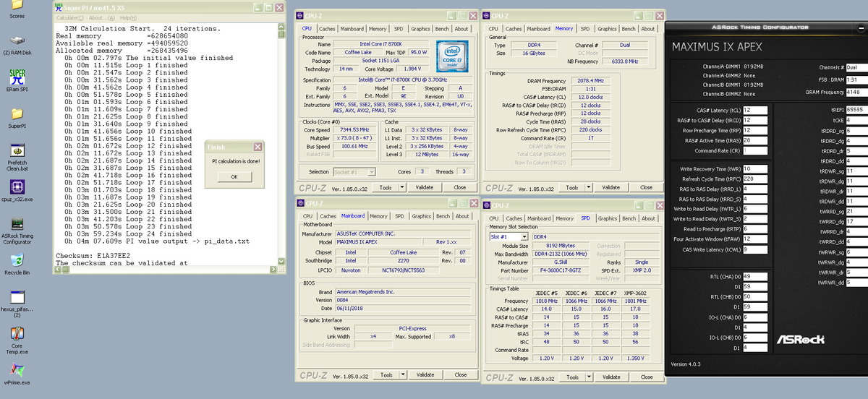This screenshot has width=868, height=399.
Task: Open Graphics tab in the CPU-Z memory timings window
Action: tap(607, 29)
